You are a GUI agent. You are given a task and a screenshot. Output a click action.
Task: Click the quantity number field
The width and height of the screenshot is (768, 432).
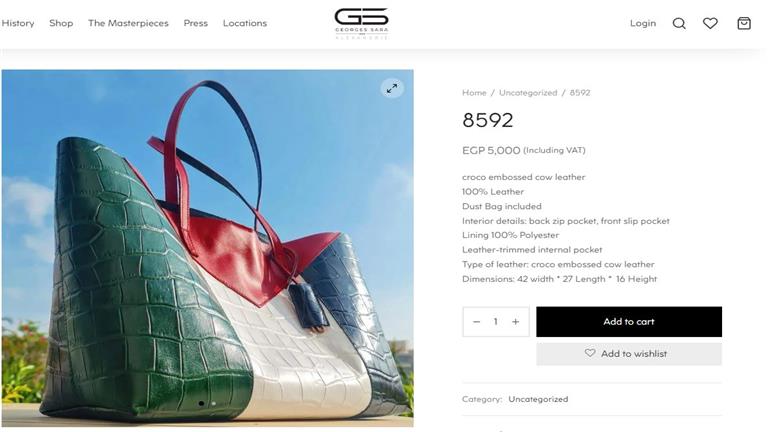pyautogui.click(x=496, y=322)
